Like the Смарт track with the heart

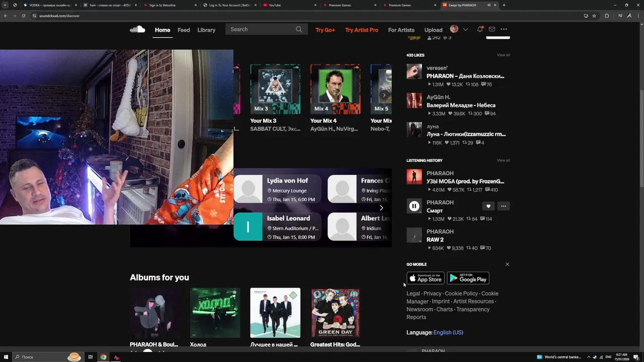pyautogui.click(x=488, y=206)
